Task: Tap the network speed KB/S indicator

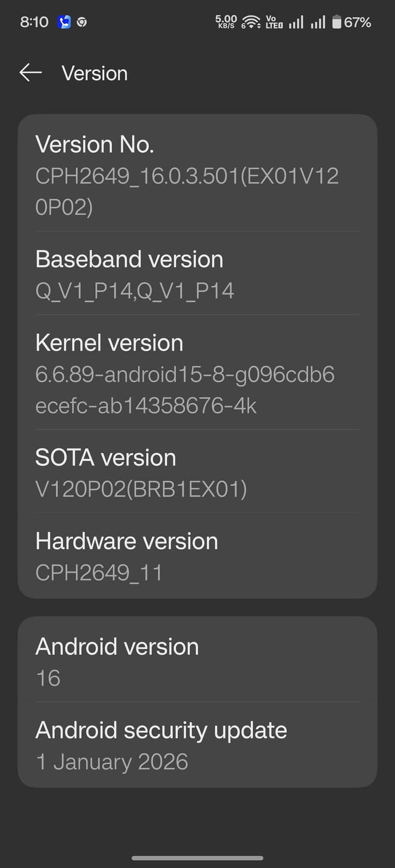Action: tap(226, 22)
